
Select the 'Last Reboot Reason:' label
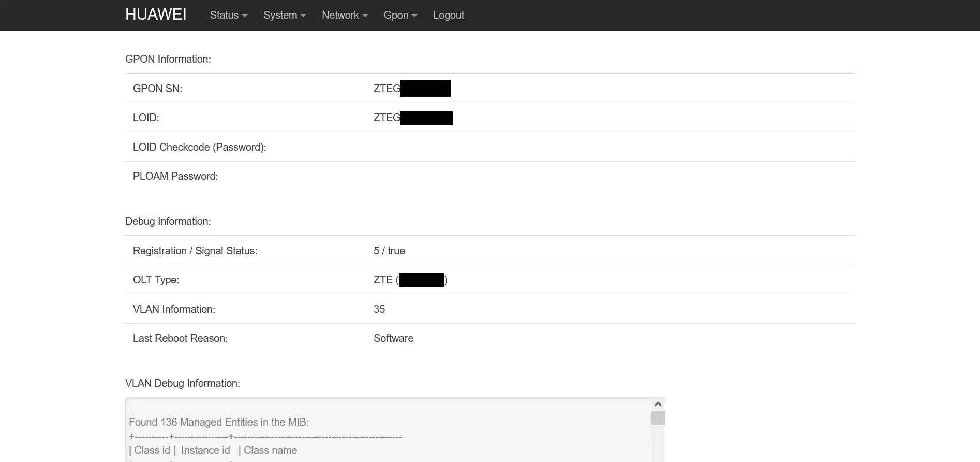click(180, 338)
